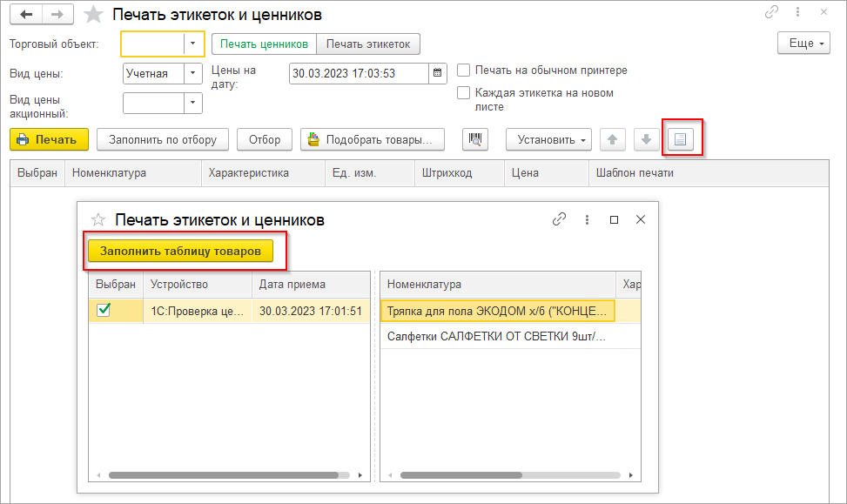
Task: Enable Печать на обычном принтере checkbox
Action: tap(463, 71)
